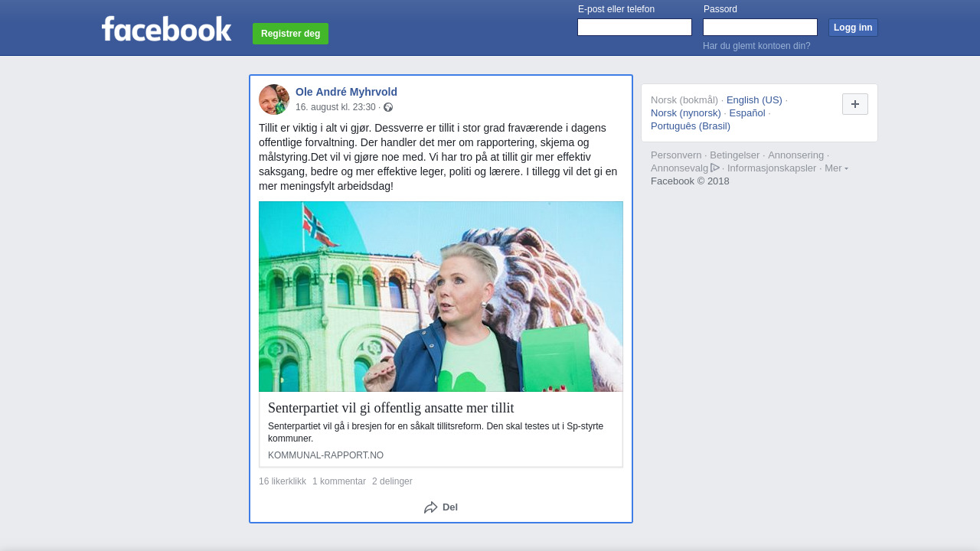Viewport: 980px width, 551px height.
Task: Switch language to Português (Brasil)
Action: [691, 126]
